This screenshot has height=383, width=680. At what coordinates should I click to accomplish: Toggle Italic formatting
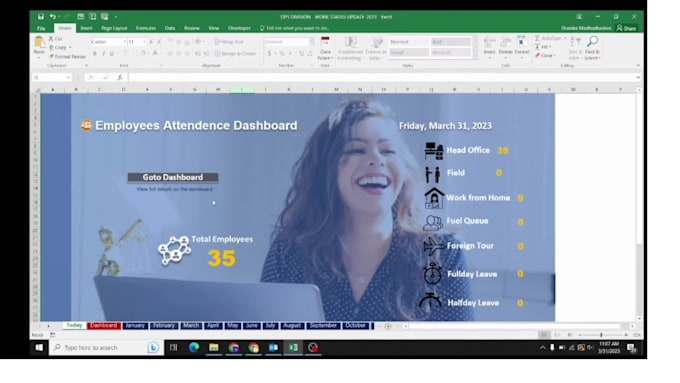coord(103,54)
